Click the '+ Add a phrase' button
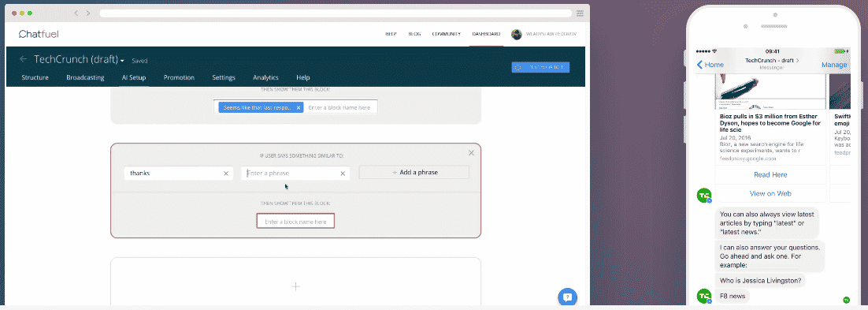The width and height of the screenshot is (868, 310). (x=414, y=173)
